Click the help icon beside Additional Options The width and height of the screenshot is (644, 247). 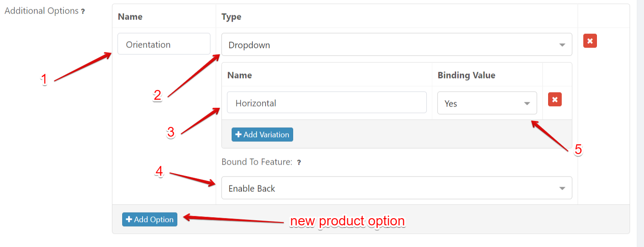tap(83, 12)
